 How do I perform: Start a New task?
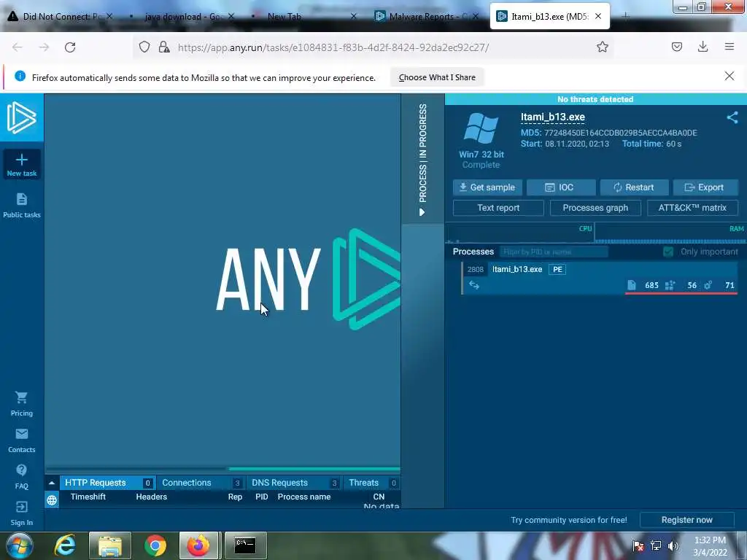click(x=21, y=165)
